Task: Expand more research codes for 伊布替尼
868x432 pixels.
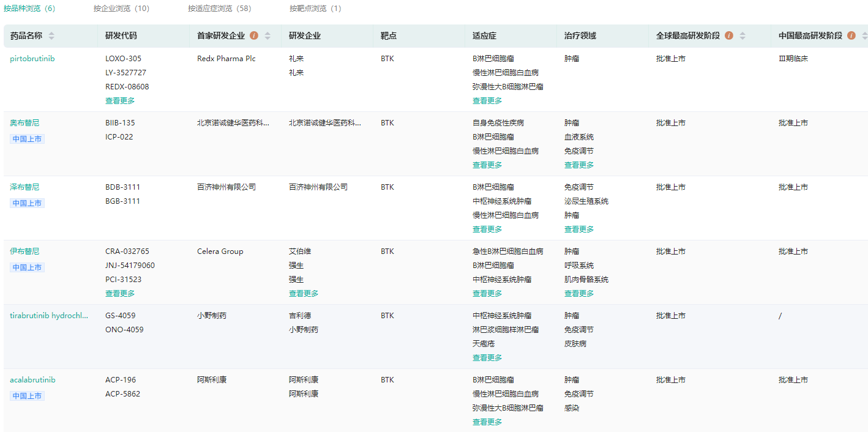Action: 120,294
